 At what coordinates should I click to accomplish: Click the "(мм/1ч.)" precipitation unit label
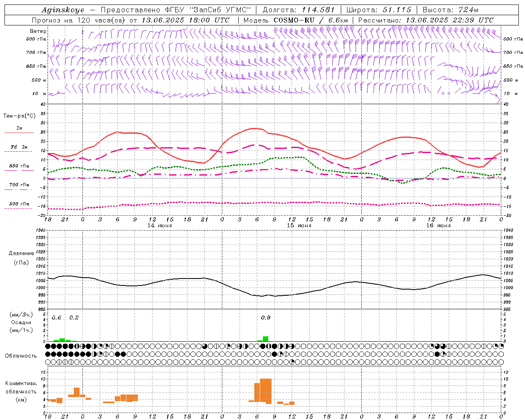tap(21, 330)
